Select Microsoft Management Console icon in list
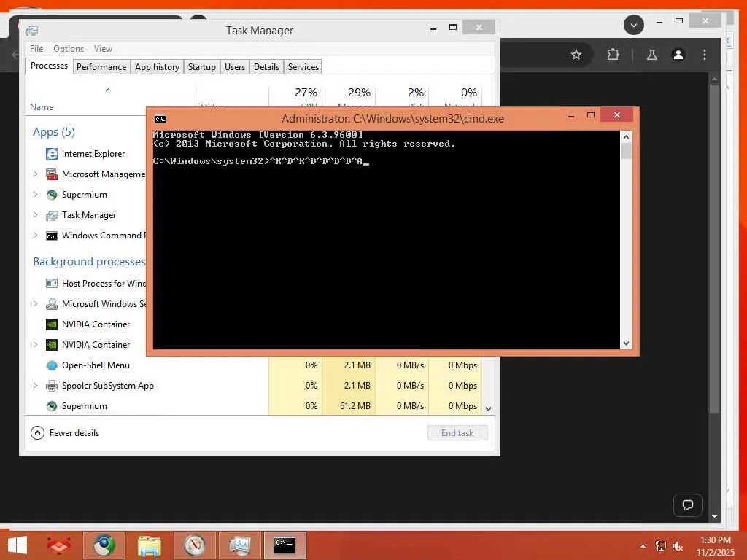 [52, 174]
